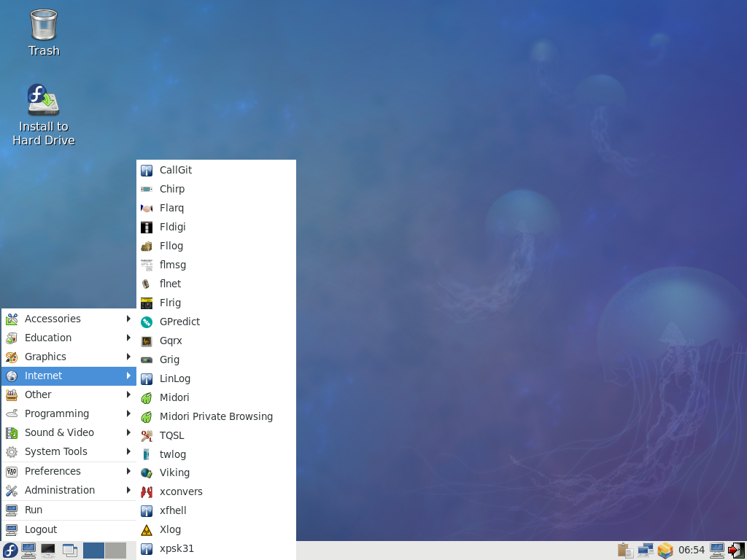
Task: Start GPredict satellite tracker
Action: [216, 322]
